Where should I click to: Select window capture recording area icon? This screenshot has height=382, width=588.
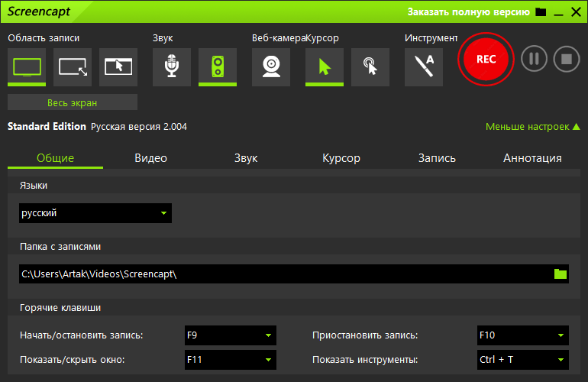118,66
